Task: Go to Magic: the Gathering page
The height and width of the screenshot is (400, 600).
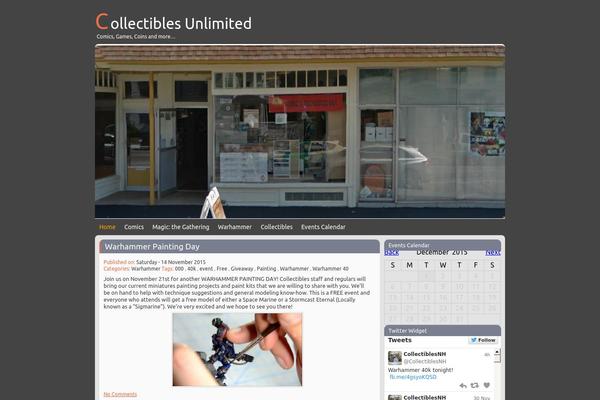Action: 181,227
